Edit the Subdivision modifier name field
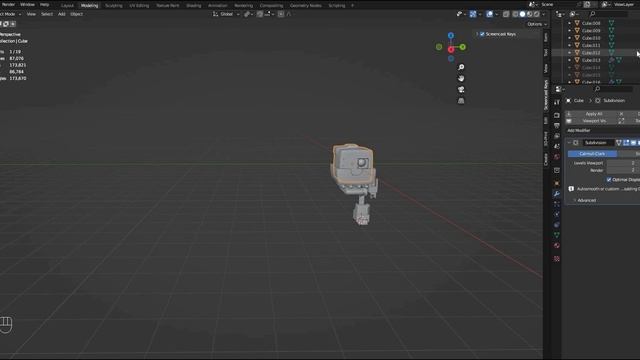This screenshot has width=640, height=360. [x=598, y=142]
